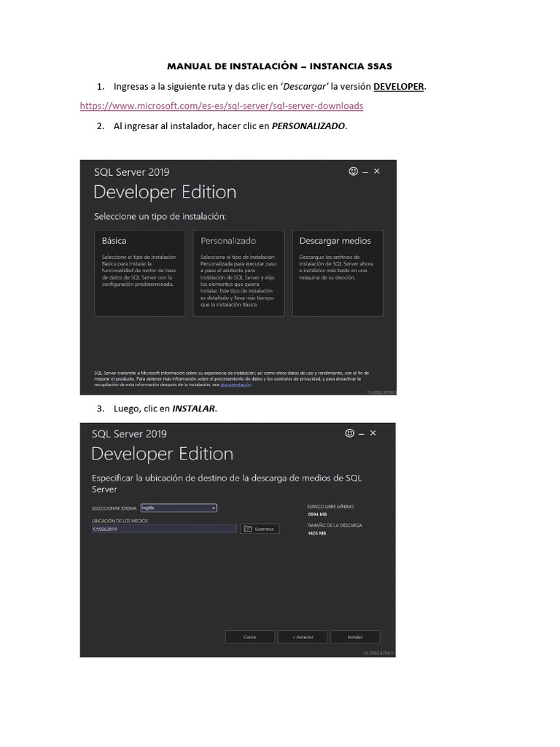Screen dimensions: 560x747
Task: Click the Ubicación de los medios path field
Action: (163, 529)
